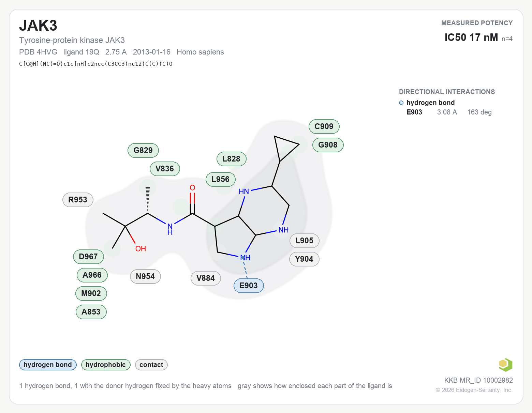Click the ligand 19Q text
Image resolution: width=532 pixels, height=413 pixels.
[x=81, y=52]
